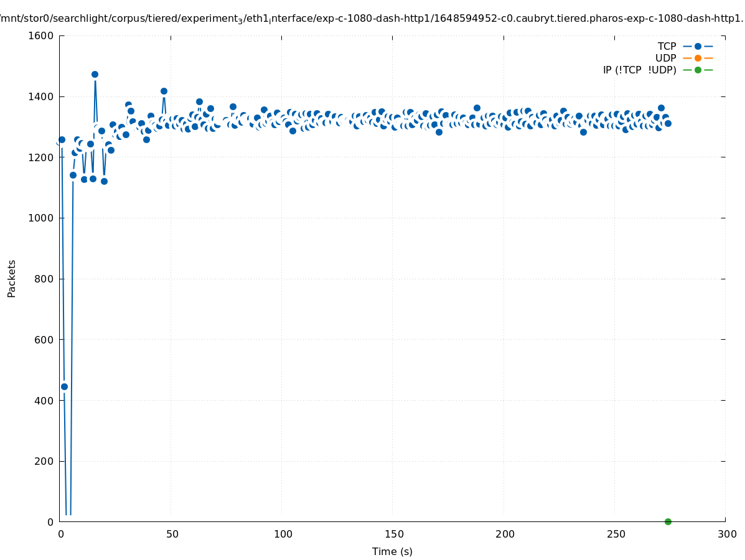
Task: Toggle the TCP series via its legend label
Action: tap(667, 46)
